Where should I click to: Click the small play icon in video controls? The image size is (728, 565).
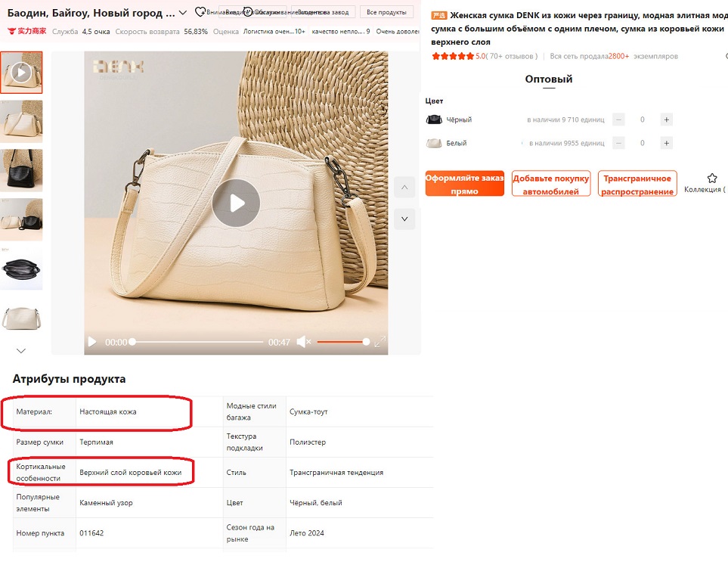coord(92,342)
